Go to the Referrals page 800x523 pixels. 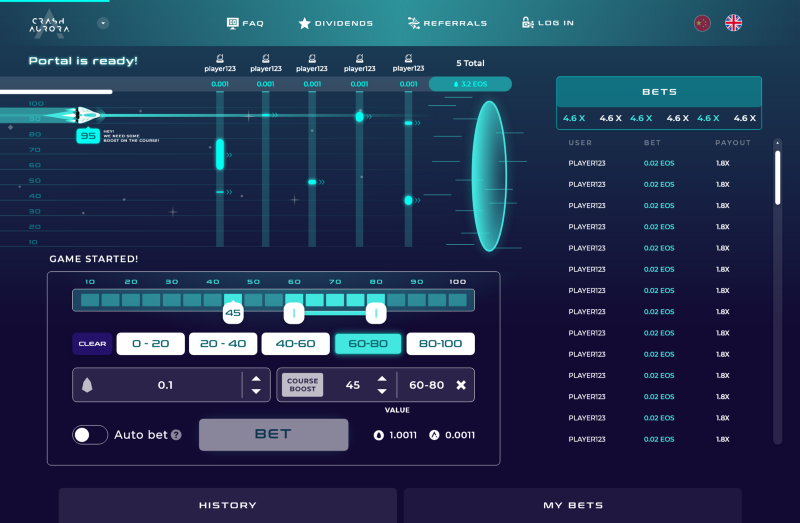(x=447, y=23)
